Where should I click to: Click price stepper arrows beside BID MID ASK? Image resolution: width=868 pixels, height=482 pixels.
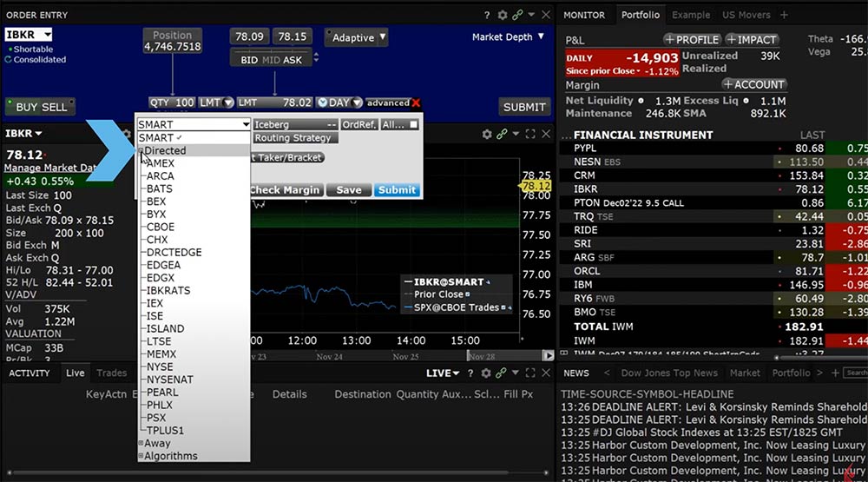pos(316,57)
